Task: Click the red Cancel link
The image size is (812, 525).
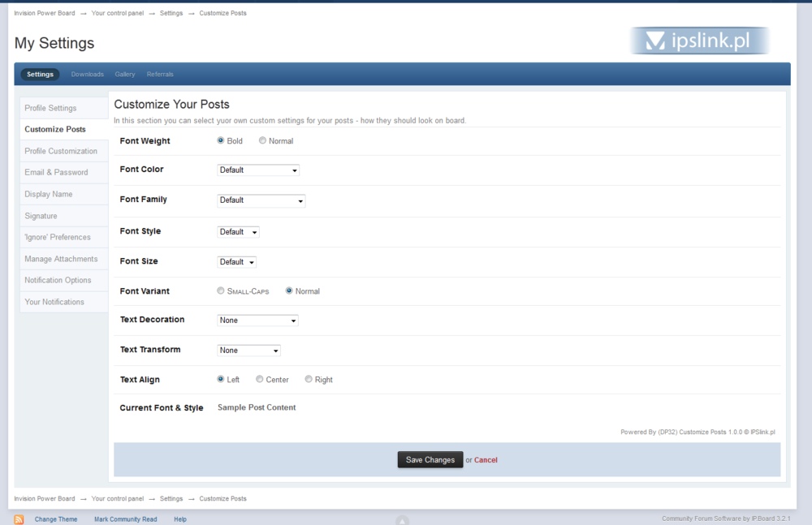Action: tap(486, 460)
